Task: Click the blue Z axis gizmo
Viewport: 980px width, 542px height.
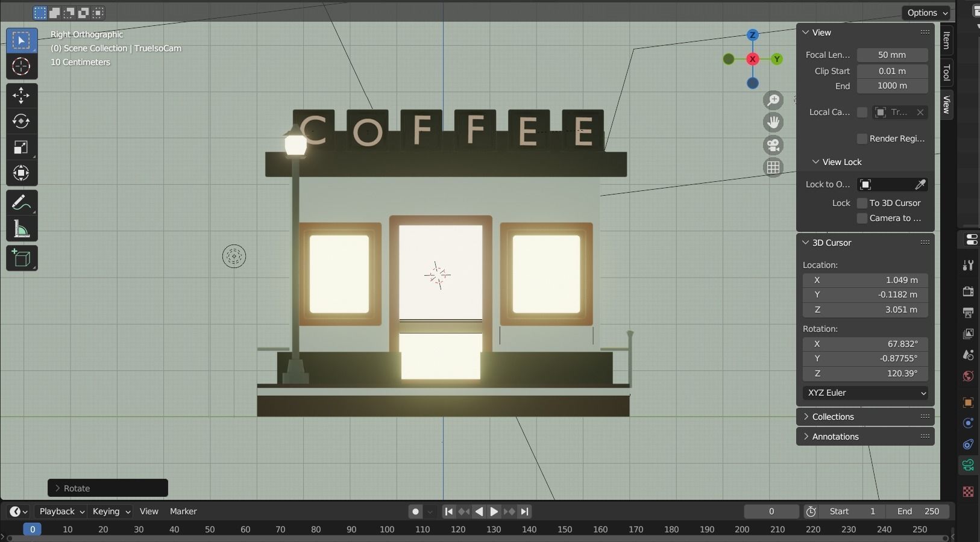Action: point(753,36)
